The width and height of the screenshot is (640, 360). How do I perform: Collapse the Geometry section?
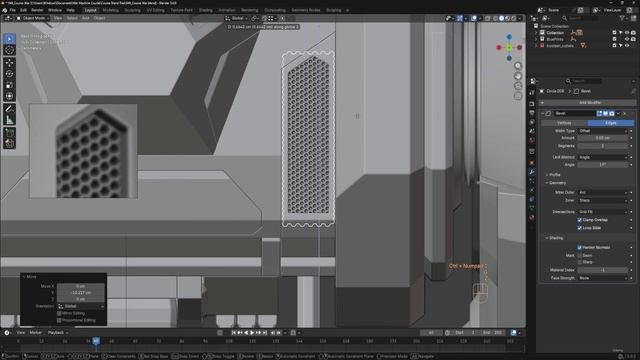(556, 183)
